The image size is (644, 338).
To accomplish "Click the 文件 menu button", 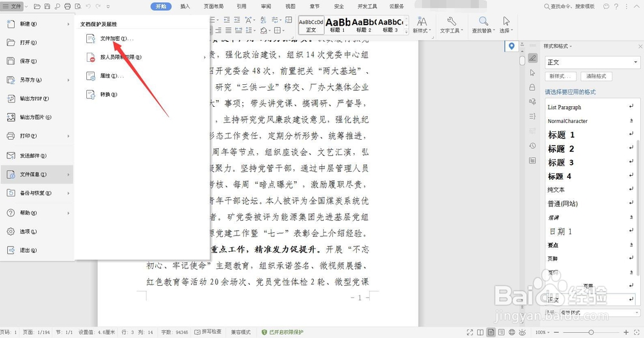I will (x=12, y=6).
